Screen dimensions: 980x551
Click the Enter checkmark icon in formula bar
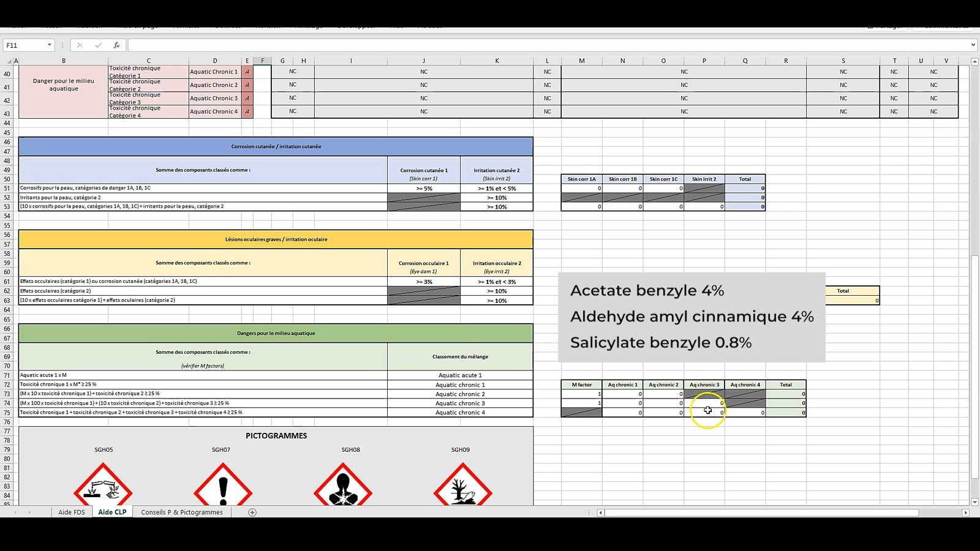tap(98, 45)
